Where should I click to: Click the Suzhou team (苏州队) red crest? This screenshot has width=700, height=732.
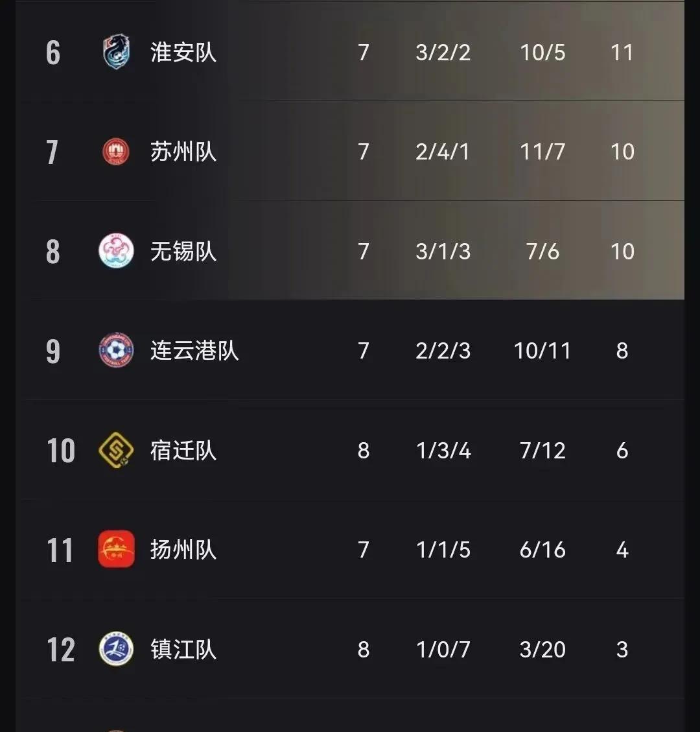117,152
